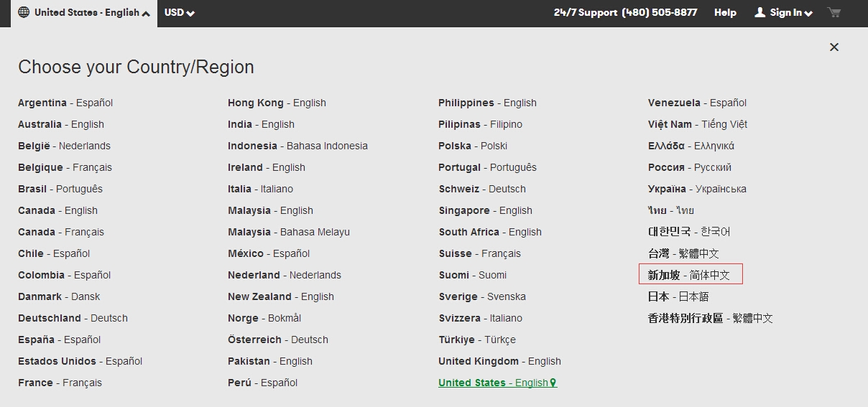Screen dimensions: 868x407
Task: Choose South Africa - English
Action: pos(490,232)
